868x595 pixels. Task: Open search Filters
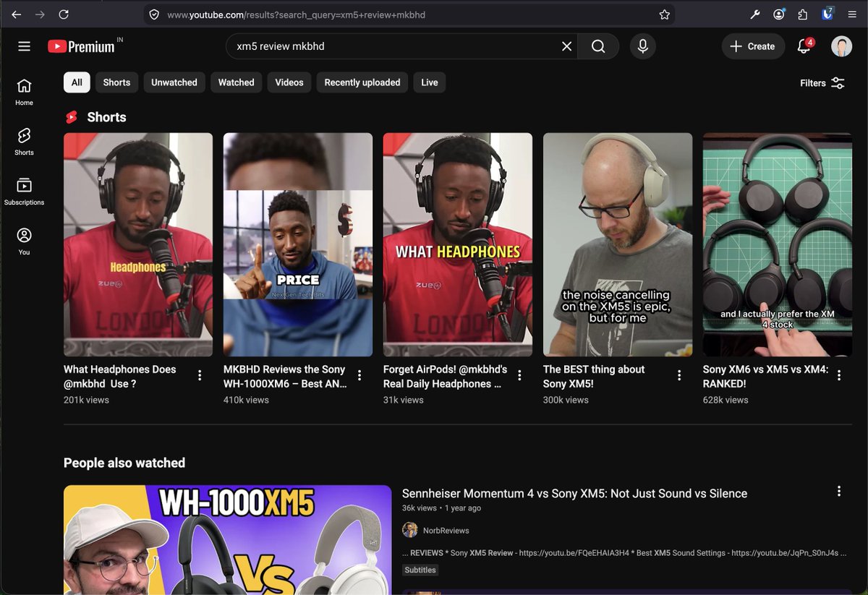coord(822,83)
